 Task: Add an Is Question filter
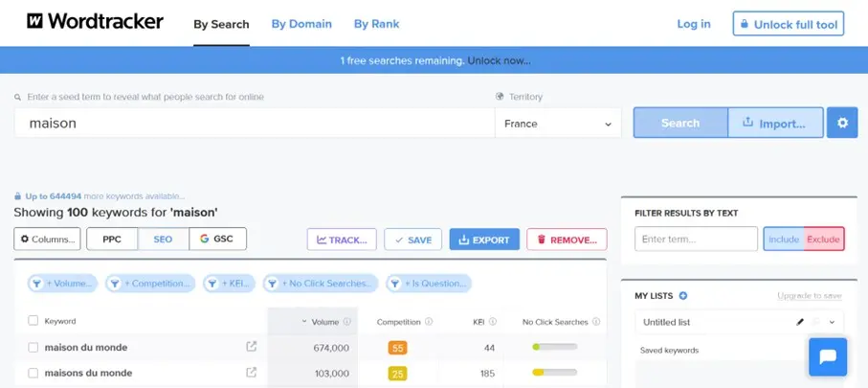[429, 284]
